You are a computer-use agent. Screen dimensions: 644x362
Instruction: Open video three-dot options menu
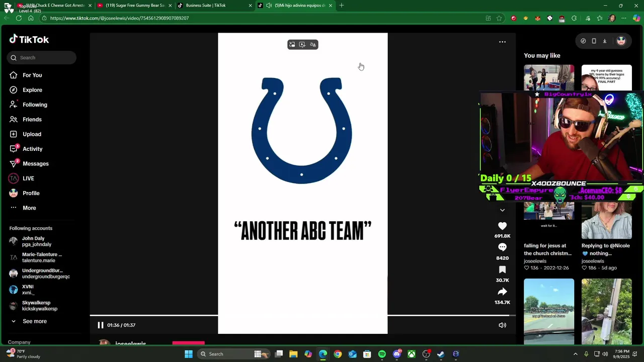tap(502, 42)
